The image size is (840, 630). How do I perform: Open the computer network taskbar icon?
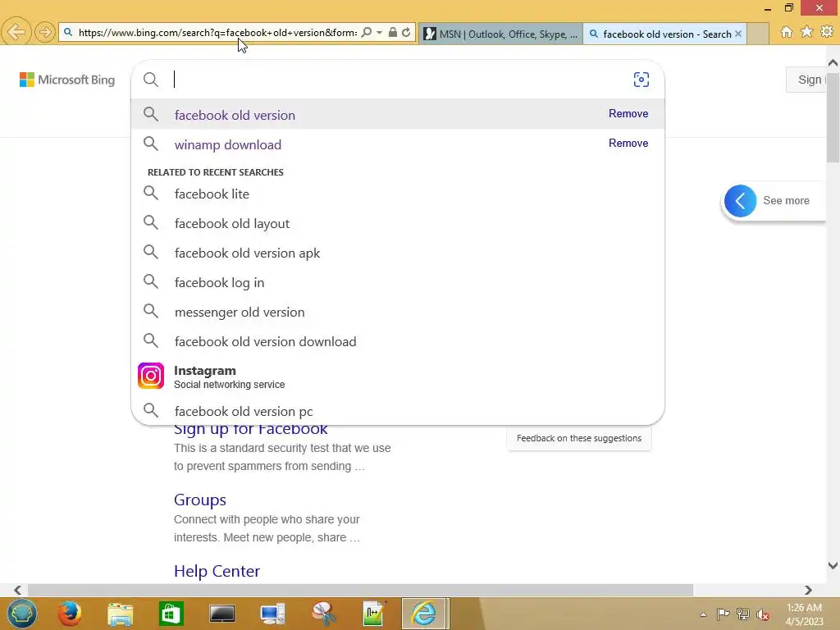click(x=272, y=614)
